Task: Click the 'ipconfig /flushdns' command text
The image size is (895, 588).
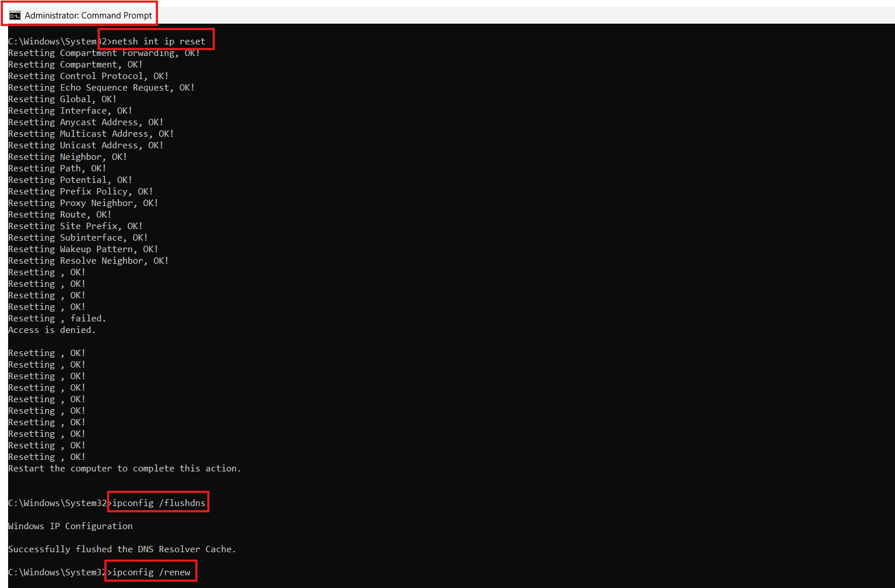Action: 158,503
